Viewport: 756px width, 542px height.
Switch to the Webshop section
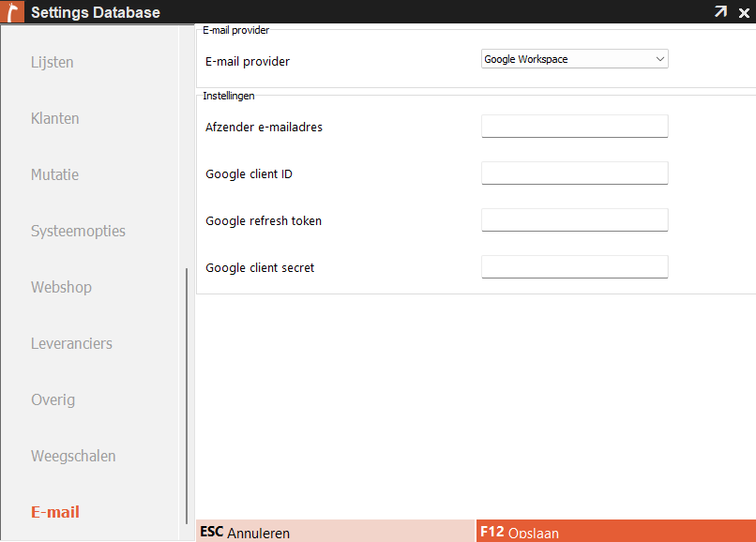tap(61, 287)
